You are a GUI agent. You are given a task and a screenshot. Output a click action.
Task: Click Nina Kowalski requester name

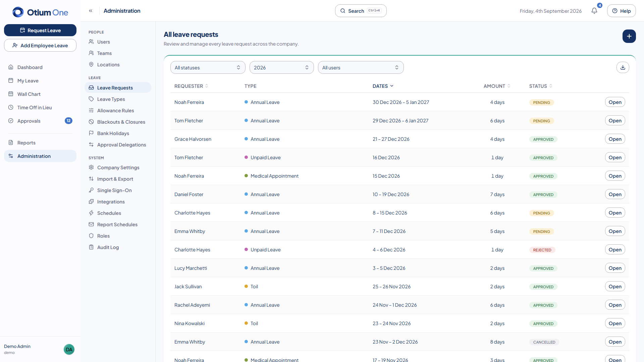pyautogui.click(x=190, y=323)
